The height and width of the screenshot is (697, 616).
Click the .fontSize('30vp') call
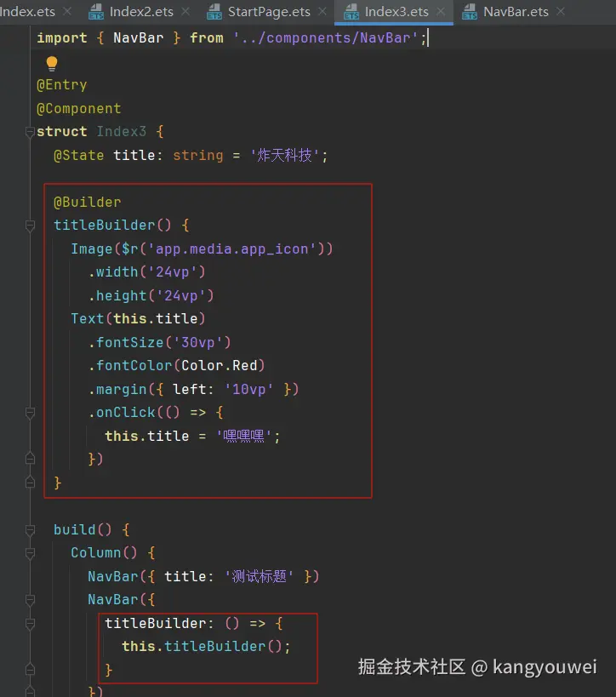tap(160, 342)
